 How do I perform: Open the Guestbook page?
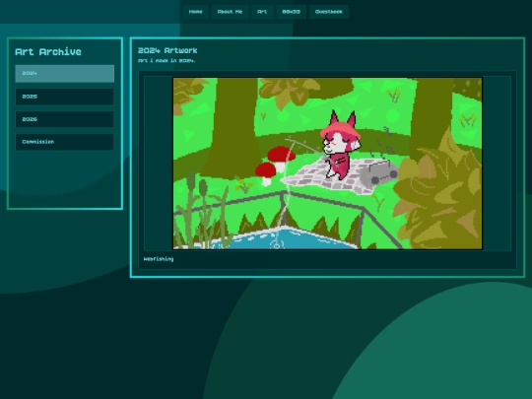tap(329, 12)
